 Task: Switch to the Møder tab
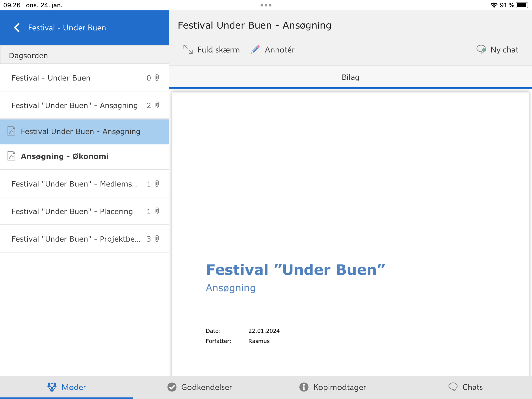click(x=66, y=387)
